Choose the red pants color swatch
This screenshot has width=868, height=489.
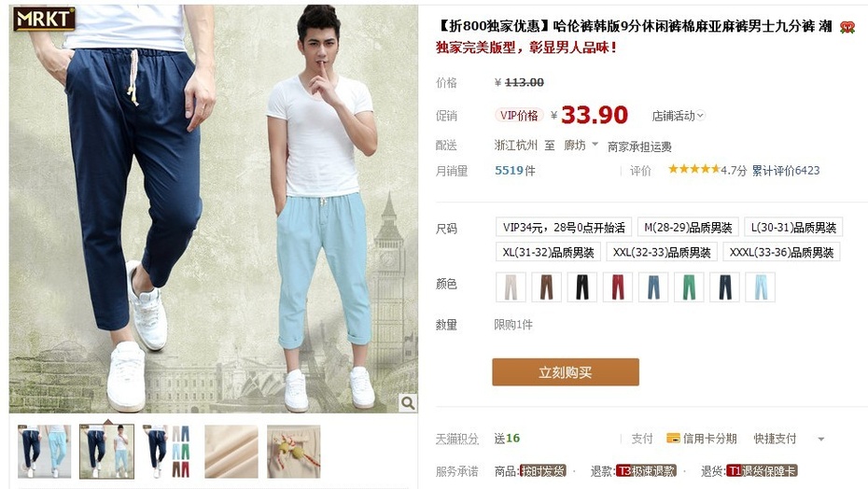tap(617, 286)
